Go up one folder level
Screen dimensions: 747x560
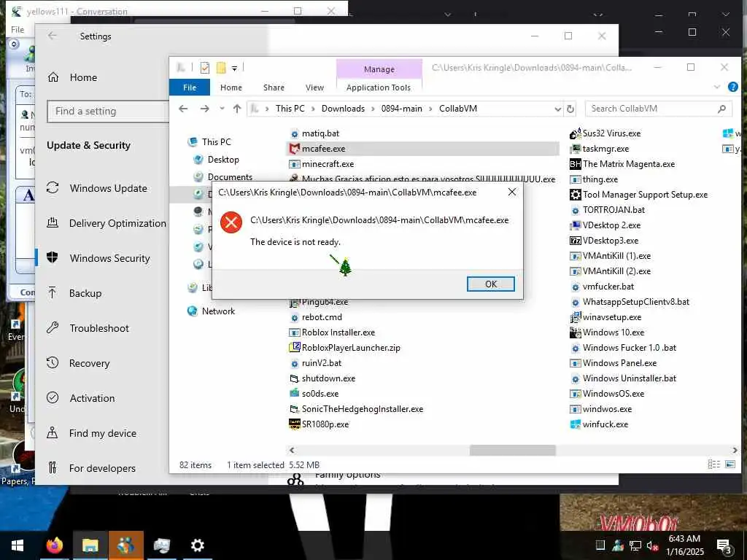237,109
